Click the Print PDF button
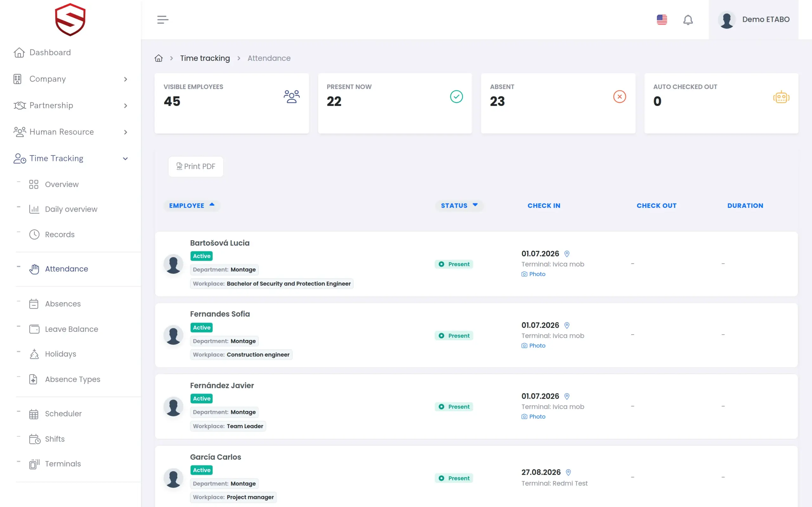Viewport: 812px width, 507px height. tap(196, 167)
